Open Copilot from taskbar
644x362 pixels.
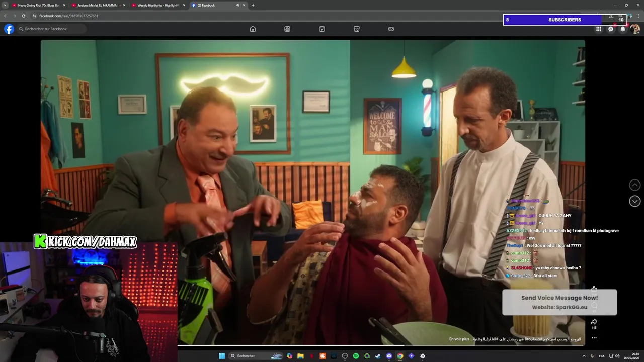point(289,356)
